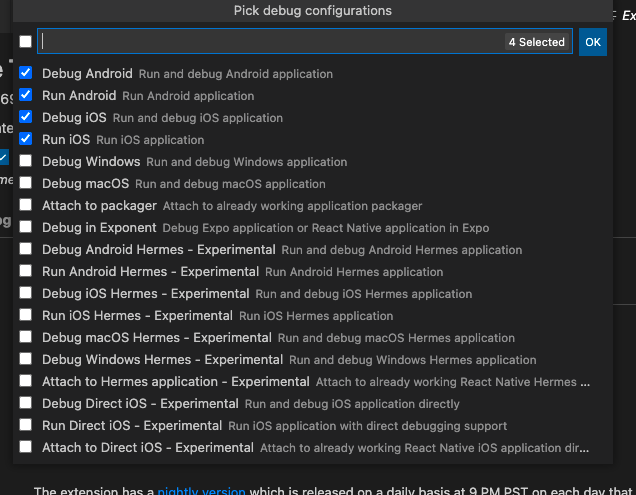Click 'Run and debug Android Hermes application' text
This screenshot has height=495, width=636.
click(x=402, y=250)
